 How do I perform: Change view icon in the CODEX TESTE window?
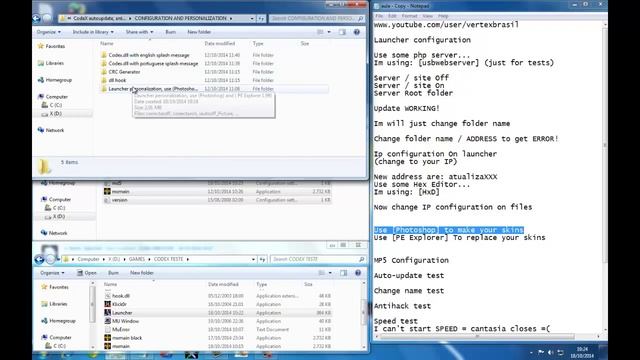(x=322, y=273)
